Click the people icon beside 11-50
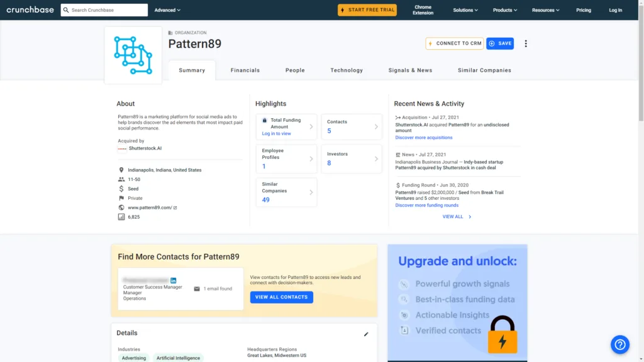 (x=121, y=179)
